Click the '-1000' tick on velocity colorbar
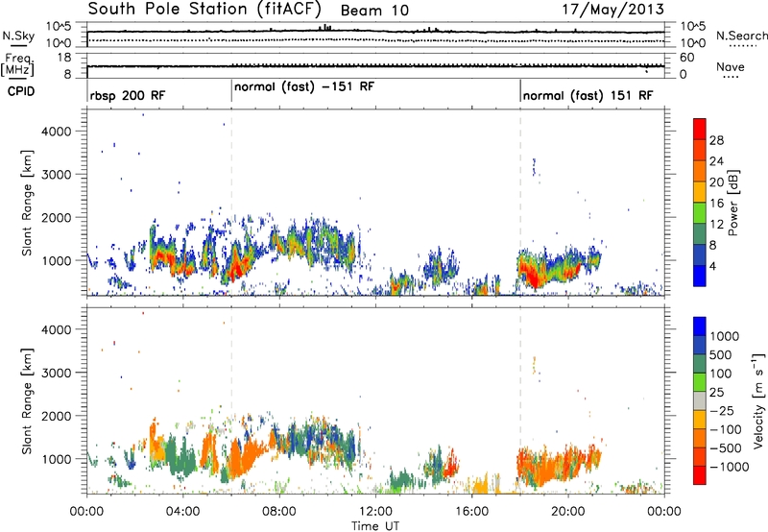 730,467
